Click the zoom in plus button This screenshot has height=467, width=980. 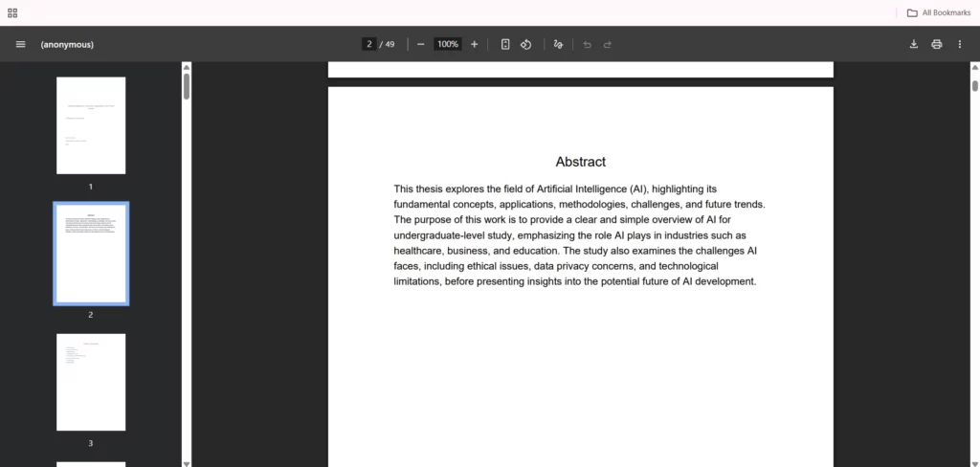[x=474, y=44]
